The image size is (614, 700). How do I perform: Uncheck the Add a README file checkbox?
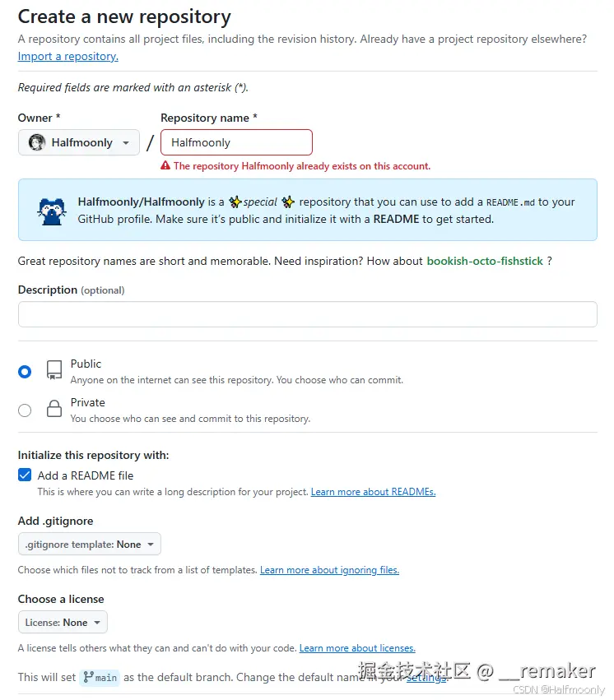(x=25, y=475)
